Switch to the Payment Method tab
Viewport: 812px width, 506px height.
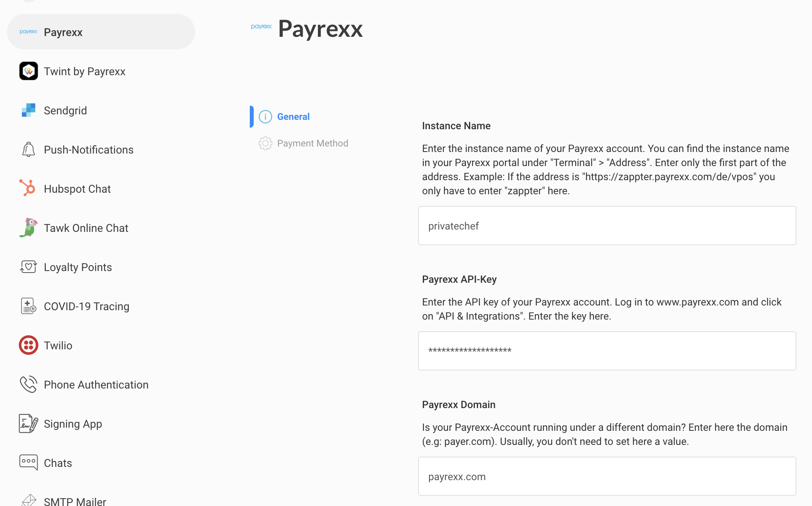point(312,143)
